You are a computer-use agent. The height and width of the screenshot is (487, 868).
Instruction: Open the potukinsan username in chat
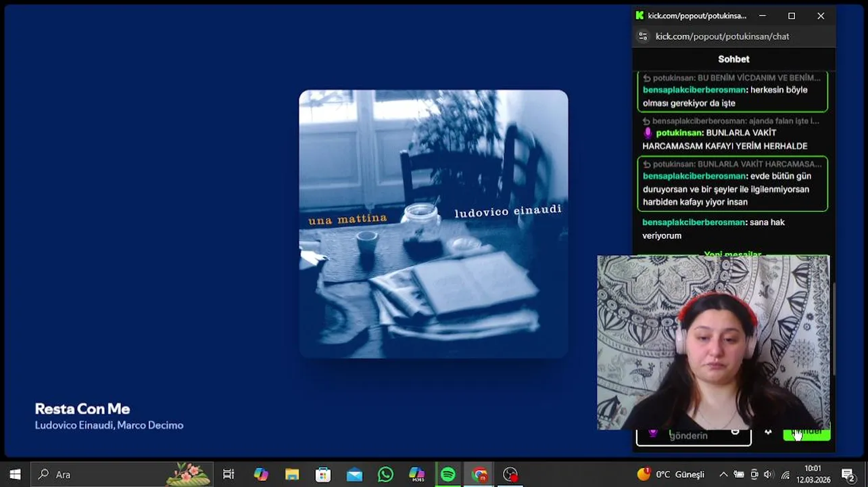(679, 133)
